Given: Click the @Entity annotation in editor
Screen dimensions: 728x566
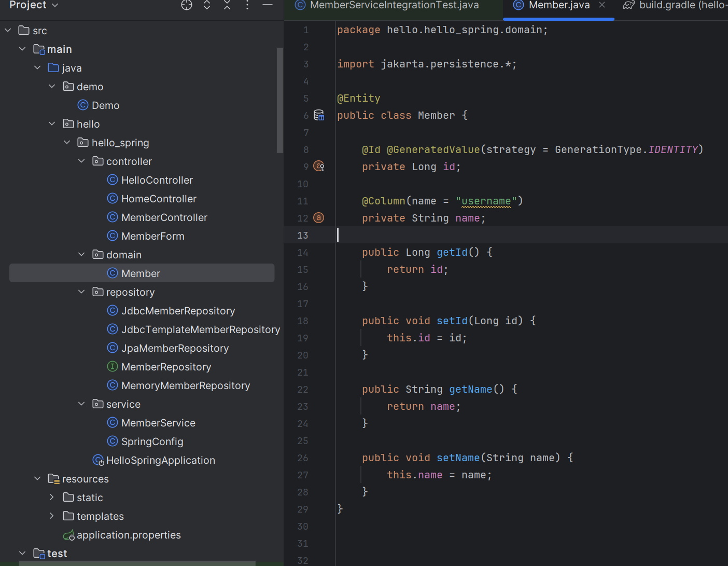Looking at the screenshot, I should coord(359,98).
